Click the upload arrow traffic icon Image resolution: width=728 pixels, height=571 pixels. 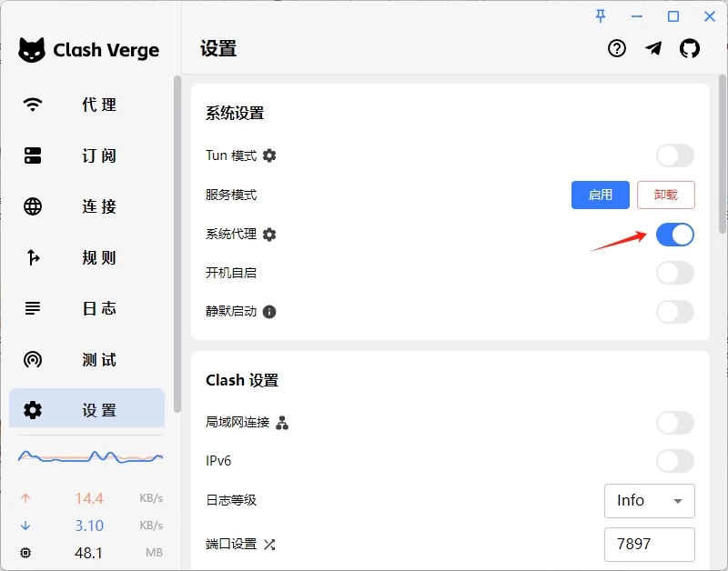tap(25, 498)
